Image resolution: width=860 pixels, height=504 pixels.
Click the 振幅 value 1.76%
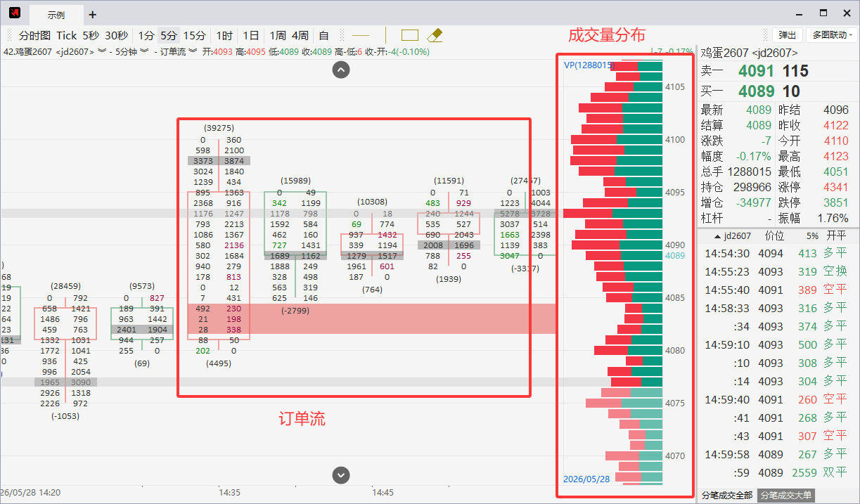point(833,218)
